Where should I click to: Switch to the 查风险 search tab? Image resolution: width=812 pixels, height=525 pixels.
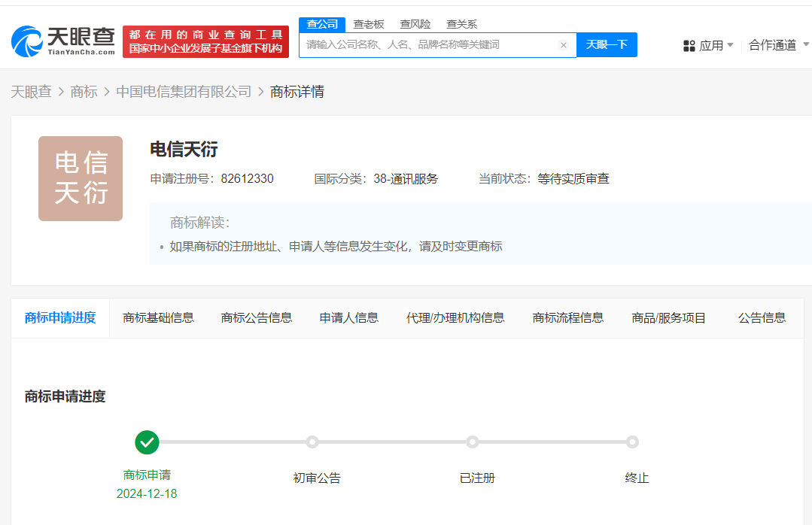415,23
